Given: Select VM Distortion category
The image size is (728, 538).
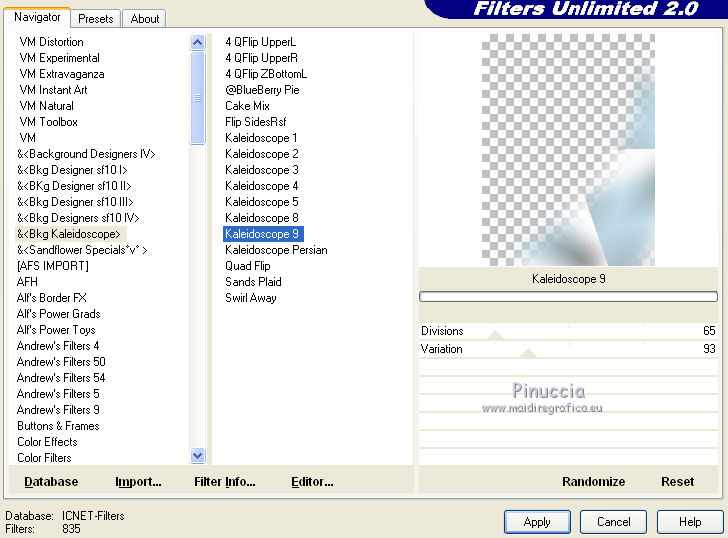Looking at the screenshot, I should click(52, 42).
